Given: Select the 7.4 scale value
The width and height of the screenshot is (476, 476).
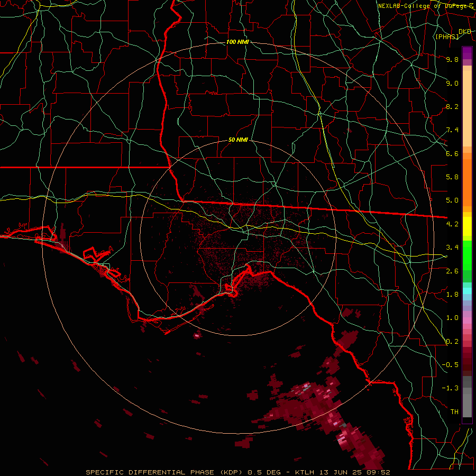Looking at the screenshot, I should coord(452,130).
